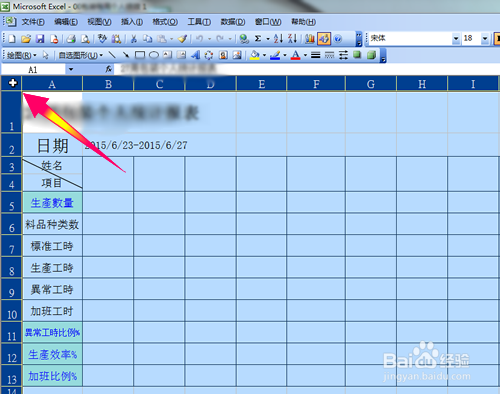Select column G header

371,84
